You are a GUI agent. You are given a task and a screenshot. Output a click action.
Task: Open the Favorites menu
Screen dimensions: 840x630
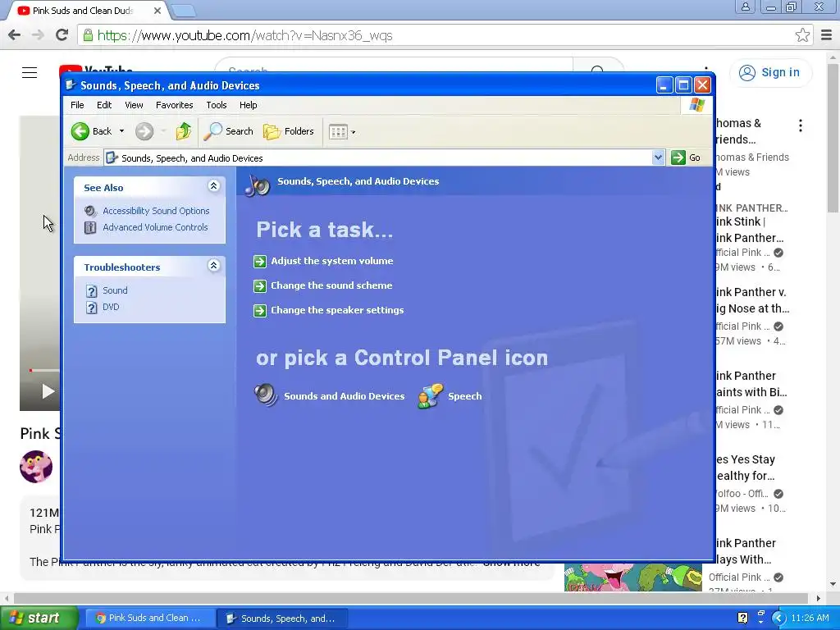(x=174, y=105)
